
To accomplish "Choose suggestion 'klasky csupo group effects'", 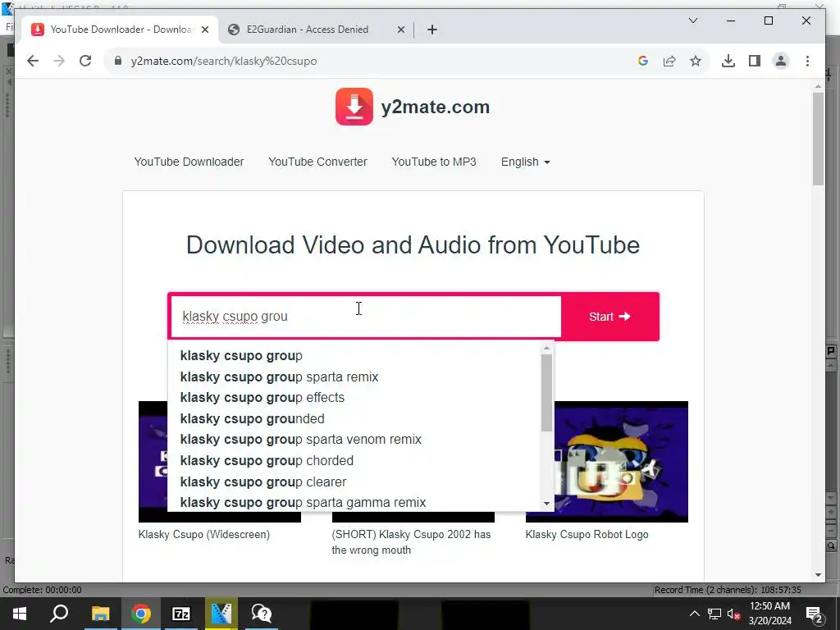I will coord(262,398).
